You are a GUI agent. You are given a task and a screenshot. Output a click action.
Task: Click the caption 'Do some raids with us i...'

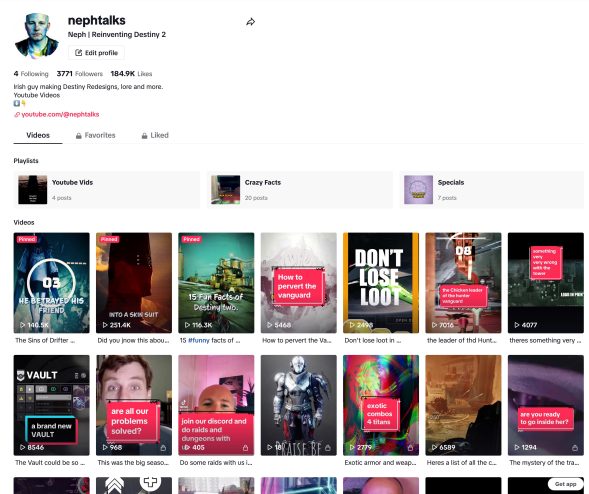pos(216,462)
